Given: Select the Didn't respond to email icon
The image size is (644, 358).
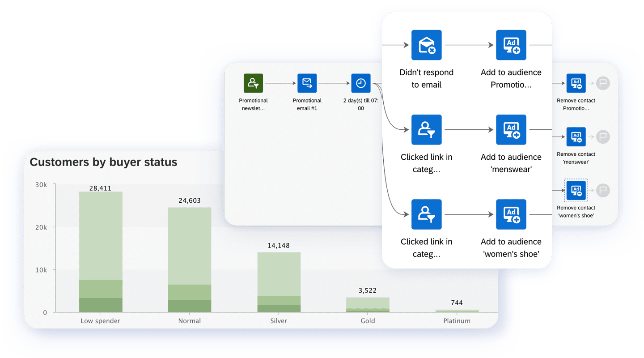Looking at the screenshot, I should 427,45.
